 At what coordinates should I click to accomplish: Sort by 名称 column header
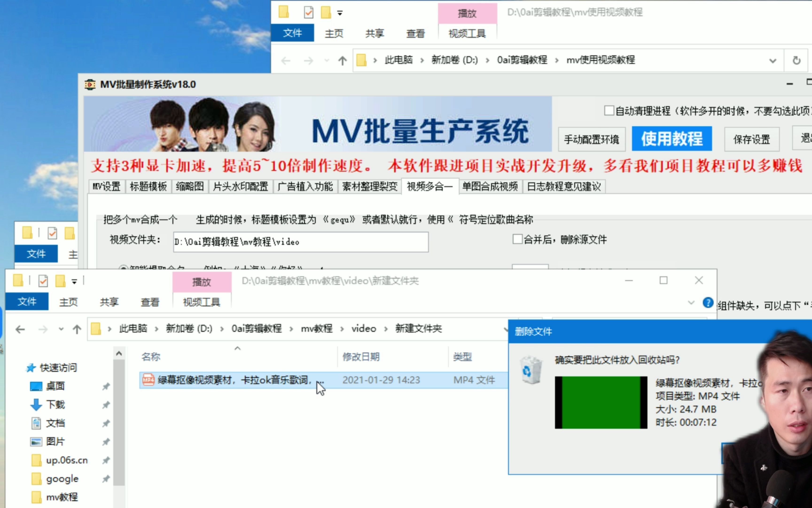click(x=151, y=357)
